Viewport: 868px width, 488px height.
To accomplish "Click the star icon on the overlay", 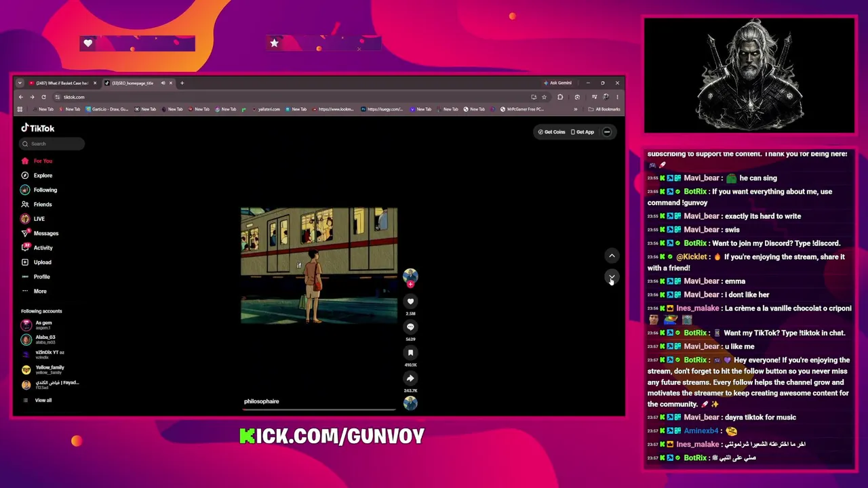I will 274,43.
